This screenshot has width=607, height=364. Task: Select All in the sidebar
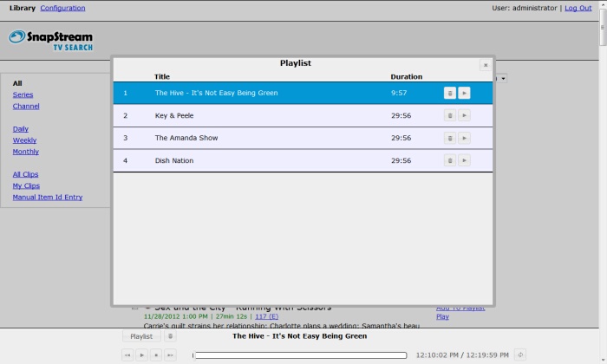17,83
